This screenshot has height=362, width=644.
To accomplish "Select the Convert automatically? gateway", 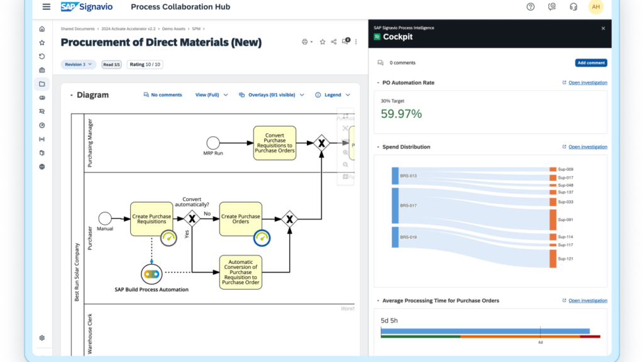I will click(x=192, y=219).
